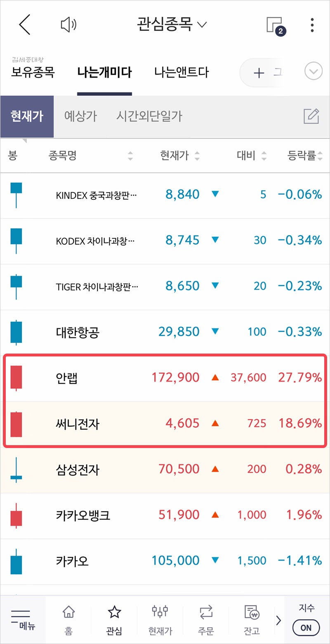Open the three-dot overflow menu
The height and width of the screenshot is (644, 330).
point(313,24)
